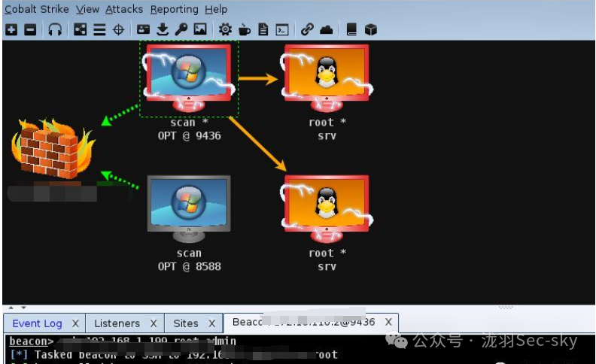Click the up arrow on panel divider

(x=11, y=308)
